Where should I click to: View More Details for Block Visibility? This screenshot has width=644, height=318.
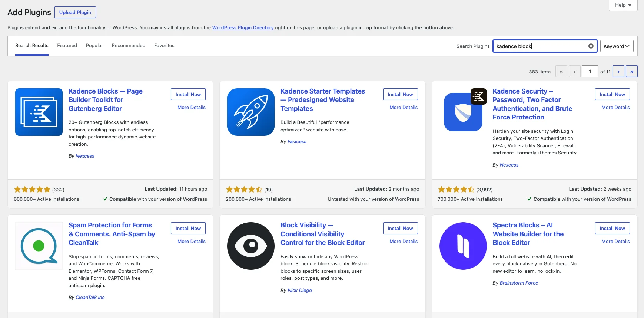(x=404, y=241)
